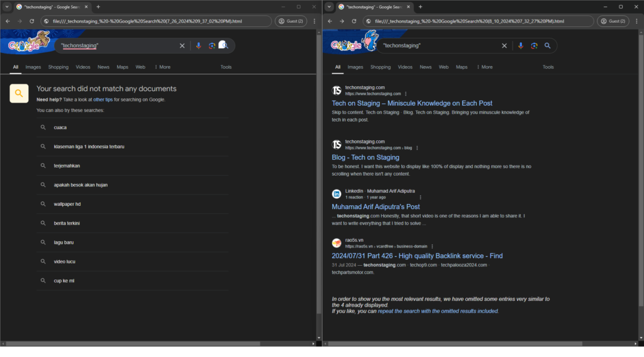The image size is (644, 357).
Task: Reload the page in the left browser window
Action: 31,21
